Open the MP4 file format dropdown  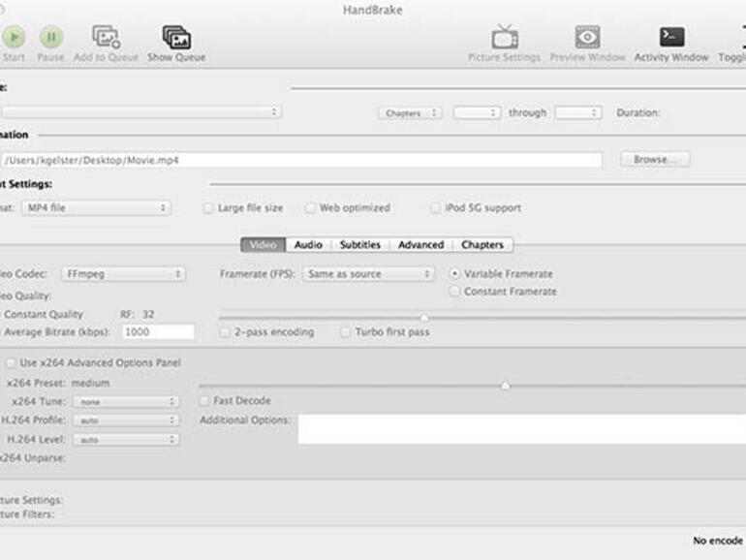96,208
